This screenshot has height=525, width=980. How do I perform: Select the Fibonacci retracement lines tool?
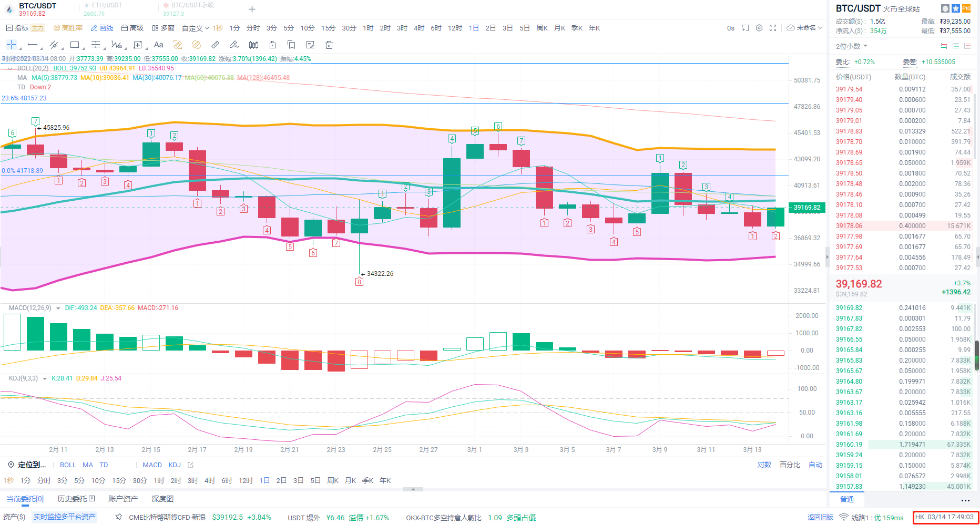96,45
